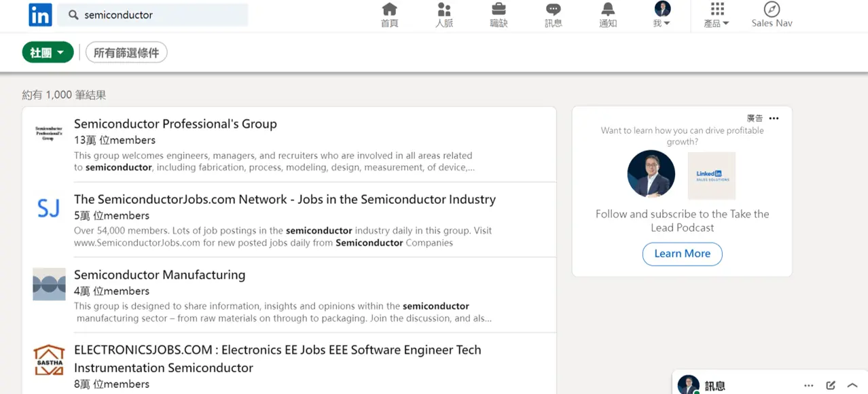The width and height of the screenshot is (868, 394).
Task: Click the 廣告 ad label
Action: [755, 118]
